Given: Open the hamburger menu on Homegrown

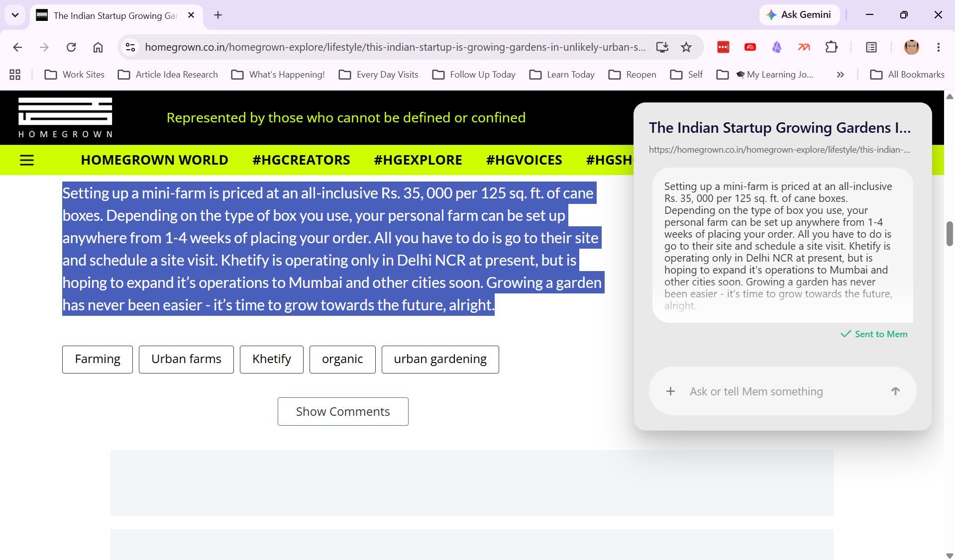Looking at the screenshot, I should point(27,160).
